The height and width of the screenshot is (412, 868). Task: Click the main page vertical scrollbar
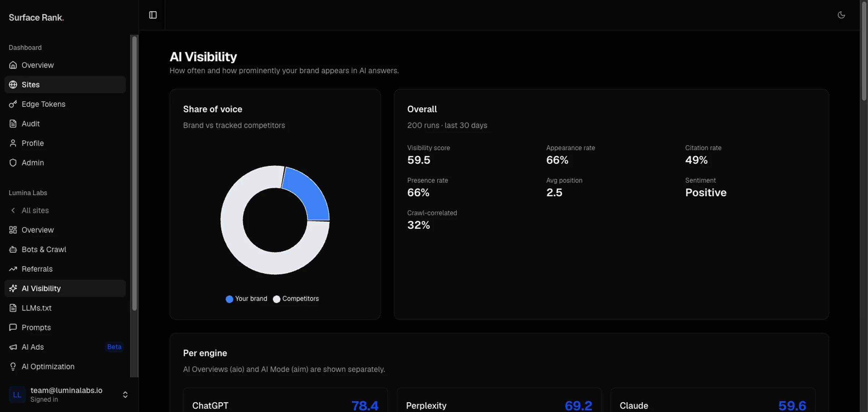click(x=864, y=51)
